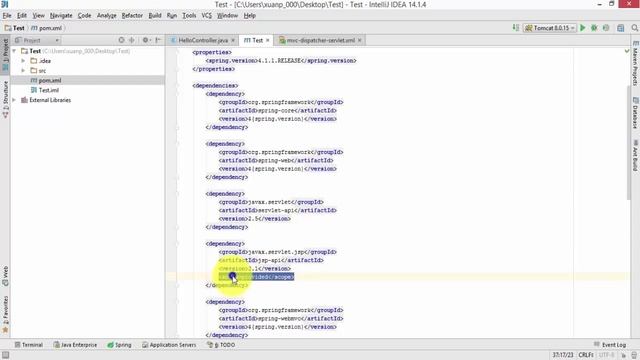The height and width of the screenshot is (360, 640).
Task: Open the File menu
Action: 7,16
